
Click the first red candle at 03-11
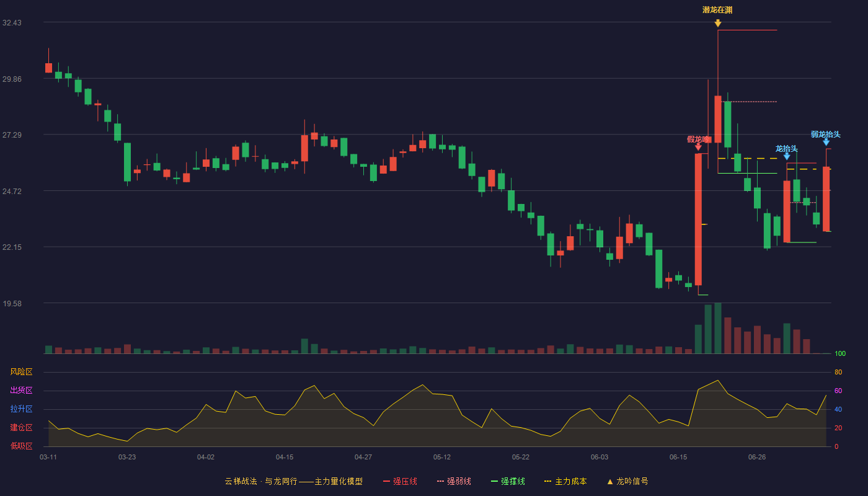click(x=48, y=68)
